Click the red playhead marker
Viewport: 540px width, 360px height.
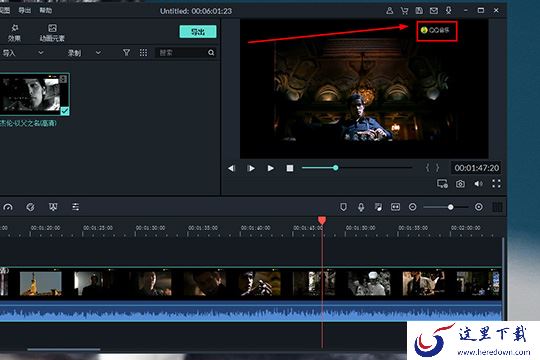coord(322,220)
